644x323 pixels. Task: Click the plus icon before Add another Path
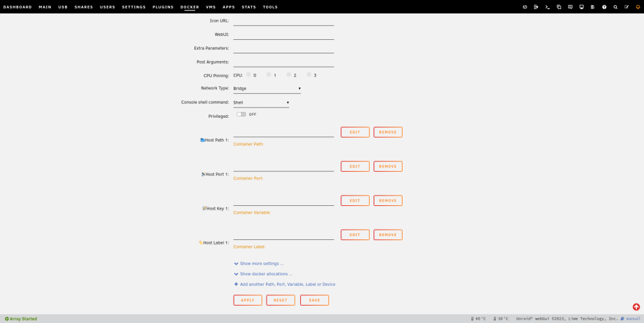[236, 284]
